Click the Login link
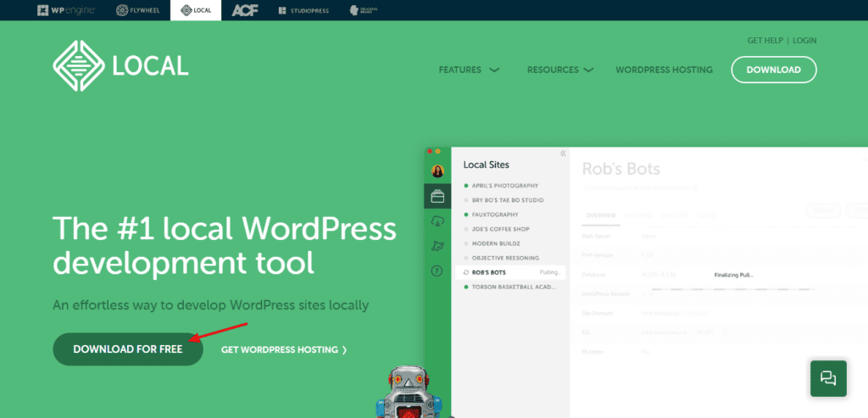Image resolution: width=868 pixels, height=418 pixels. [804, 40]
